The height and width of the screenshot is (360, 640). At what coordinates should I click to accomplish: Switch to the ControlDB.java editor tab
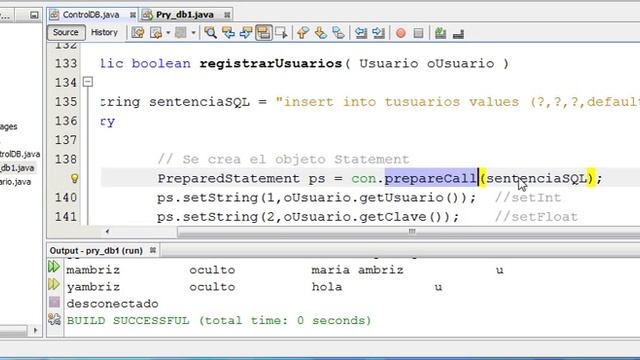91,15
